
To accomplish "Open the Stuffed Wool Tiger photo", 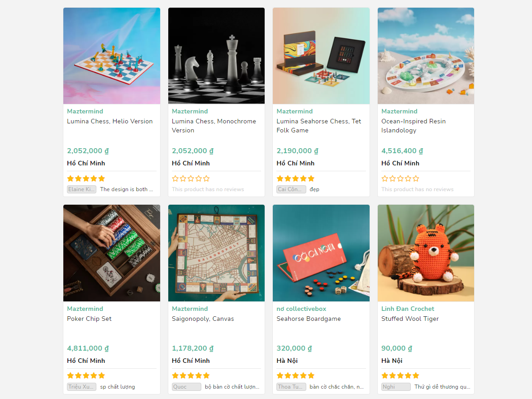I will point(426,253).
